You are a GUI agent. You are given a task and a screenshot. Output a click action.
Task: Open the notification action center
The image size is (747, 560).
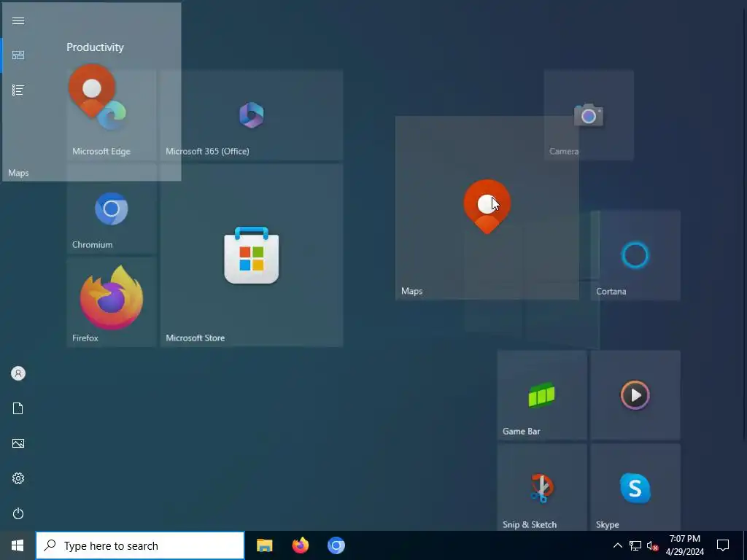pyautogui.click(x=723, y=545)
